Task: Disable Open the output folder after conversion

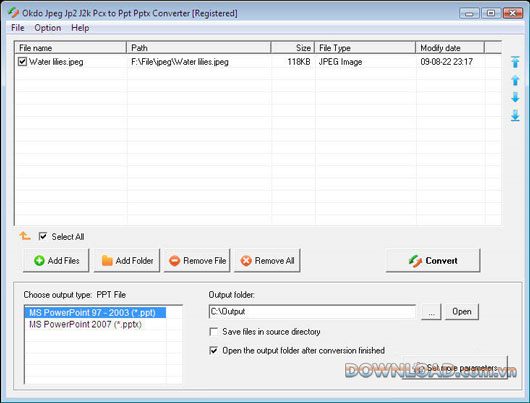Action: point(214,350)
